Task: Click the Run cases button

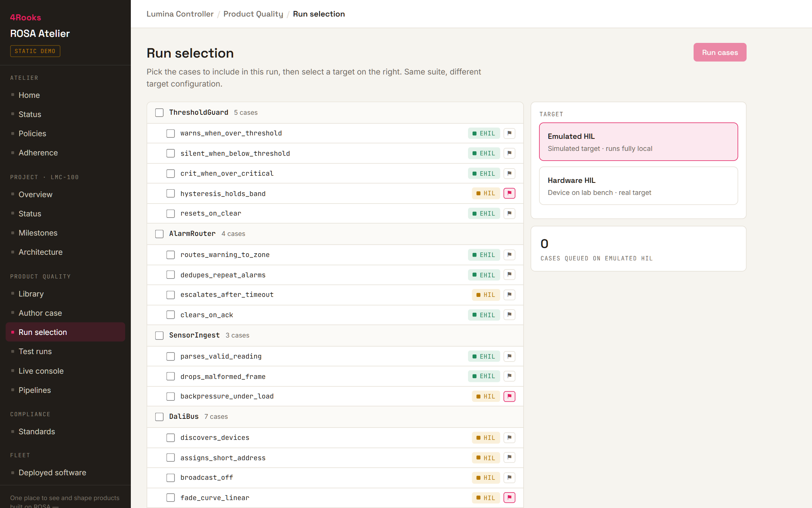Action: pos(720,52)
